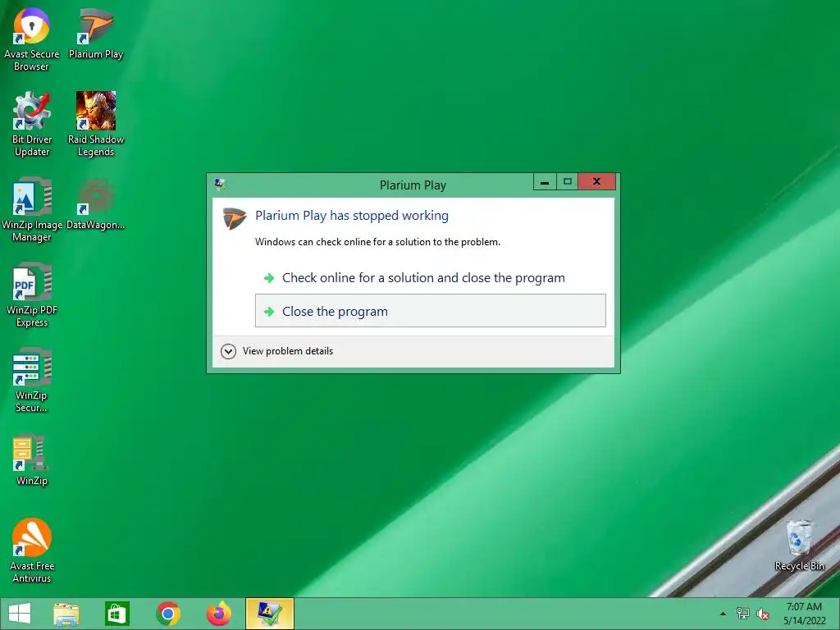Show hidden system tray icons arrow

723,614
